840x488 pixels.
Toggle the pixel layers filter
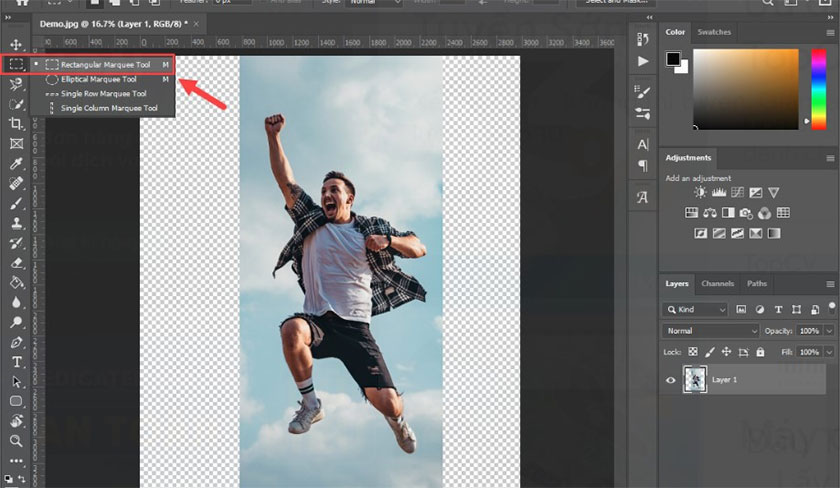(741, 309)
